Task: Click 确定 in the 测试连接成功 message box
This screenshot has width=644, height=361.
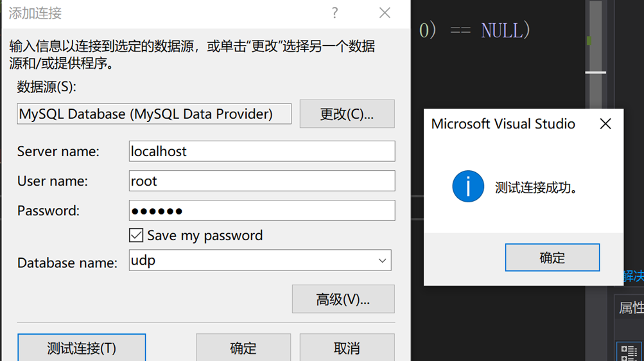Action: (x=552, y=258)
